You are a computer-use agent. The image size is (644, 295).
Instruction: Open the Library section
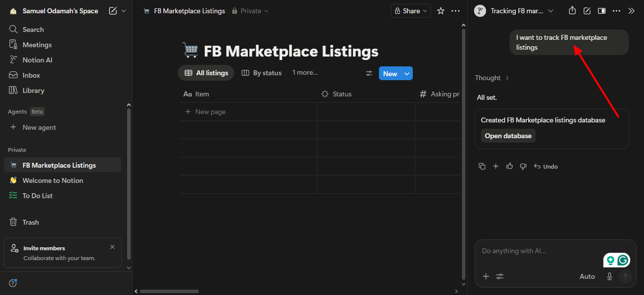(x=32, y=90)
